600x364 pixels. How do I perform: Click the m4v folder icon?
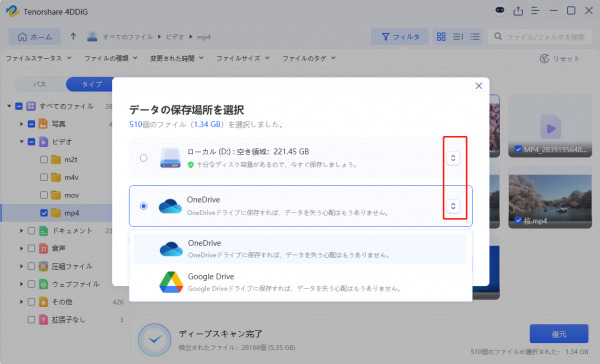point(56,177)
